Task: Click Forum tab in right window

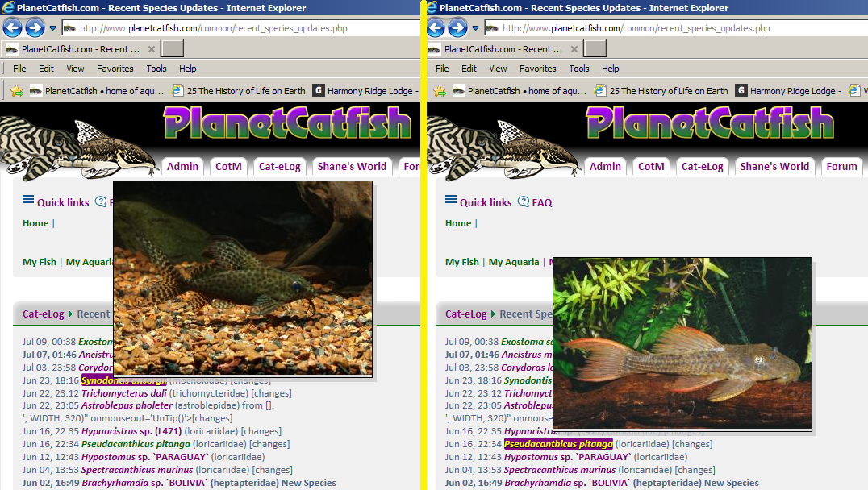Action: (841, 167)
